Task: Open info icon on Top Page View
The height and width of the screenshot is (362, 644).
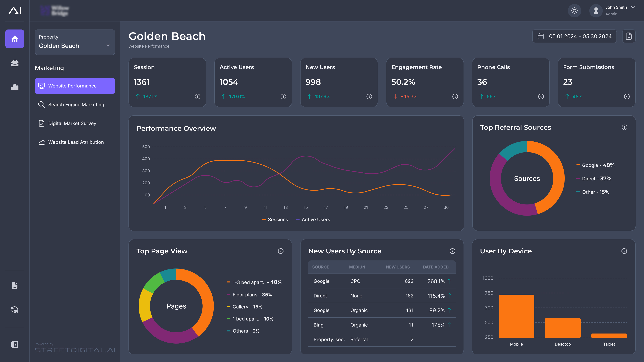Action: point(281,251)
